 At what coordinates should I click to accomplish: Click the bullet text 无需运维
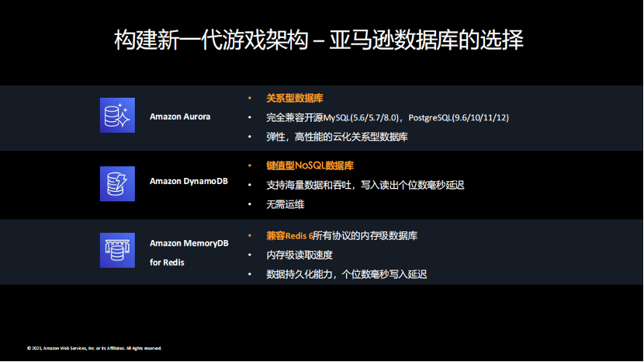(285, 204)
